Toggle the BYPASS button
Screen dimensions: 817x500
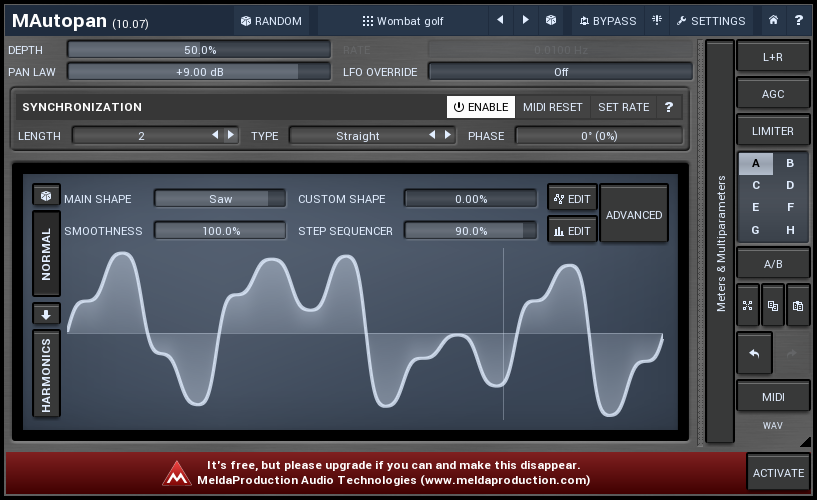tap(608, 21)
